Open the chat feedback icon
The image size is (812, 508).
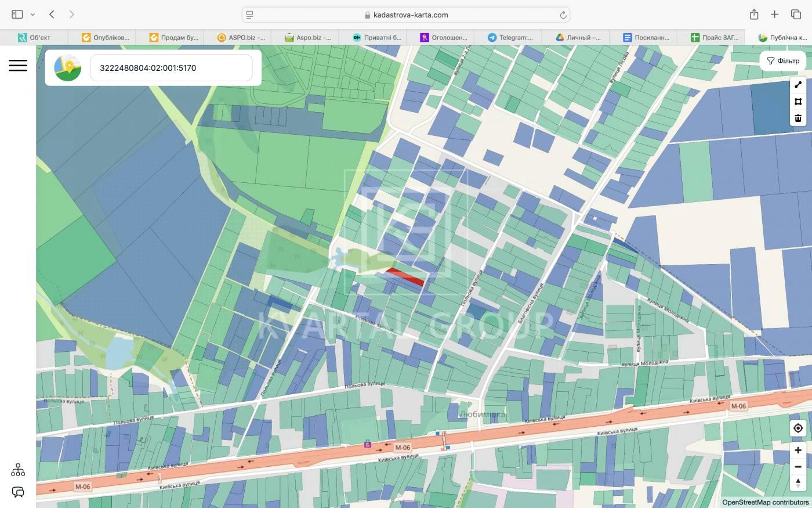[18, 492]
